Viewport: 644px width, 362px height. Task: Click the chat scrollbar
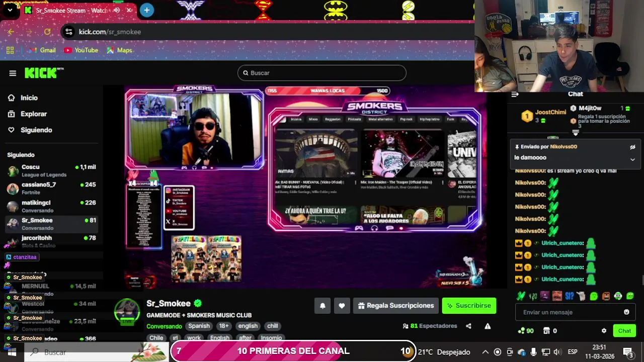(x=642, y=280)
